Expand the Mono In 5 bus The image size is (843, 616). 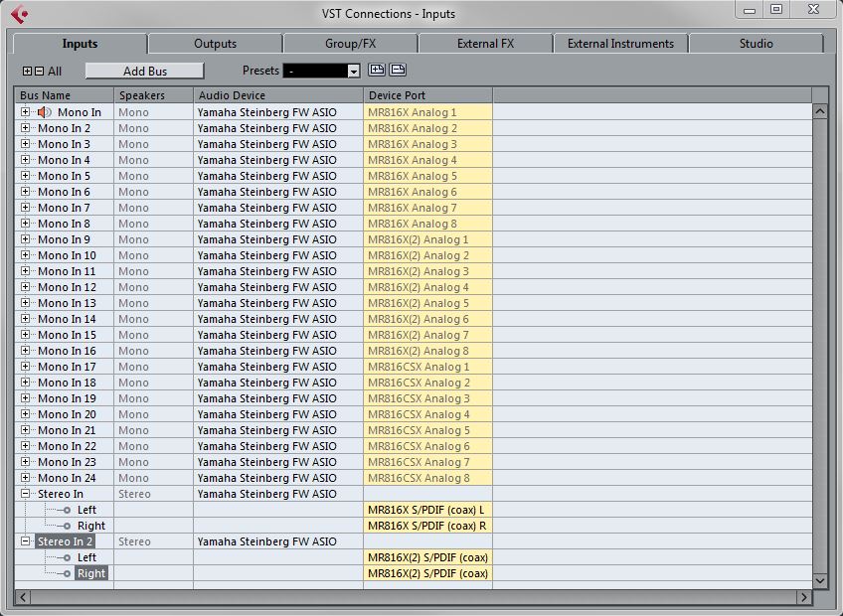coord(25,175)
